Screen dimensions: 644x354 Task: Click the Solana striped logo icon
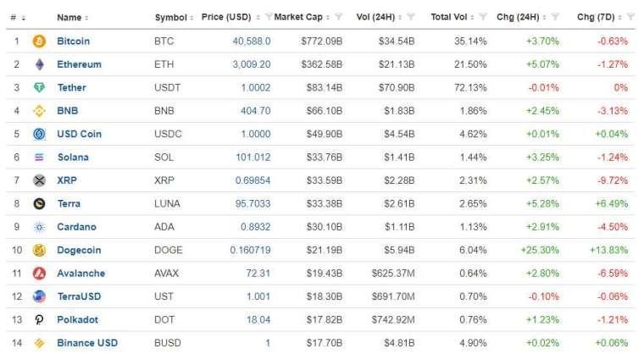pos(39,158)
